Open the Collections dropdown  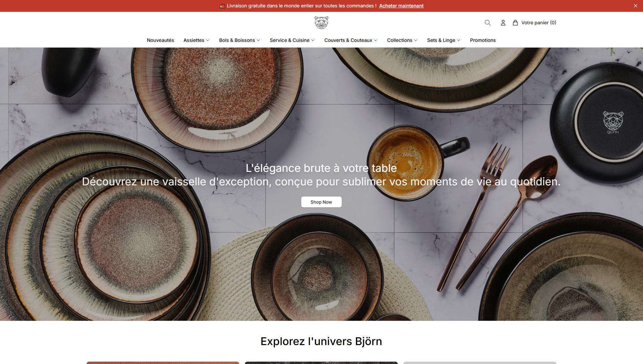point(402,40)
